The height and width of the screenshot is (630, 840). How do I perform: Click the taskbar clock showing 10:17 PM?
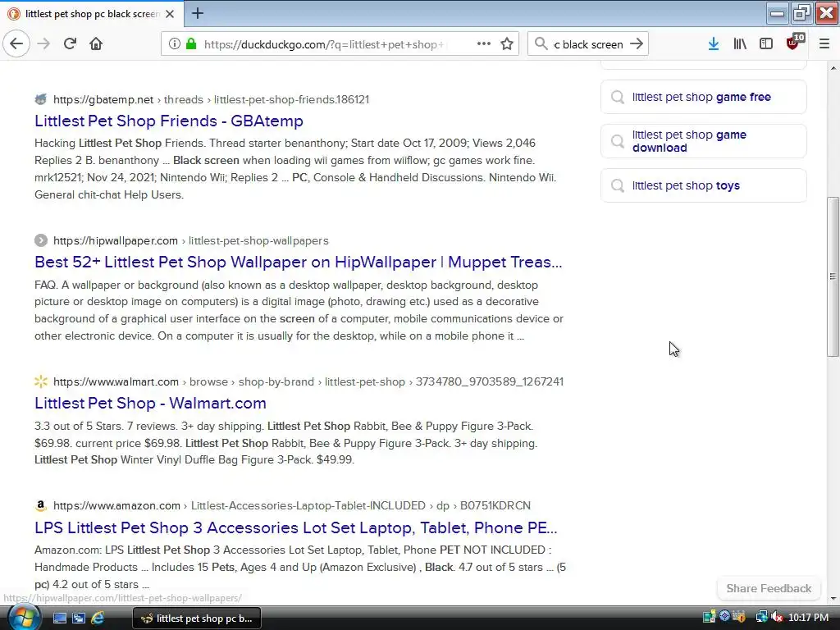(x=808, y=618)
